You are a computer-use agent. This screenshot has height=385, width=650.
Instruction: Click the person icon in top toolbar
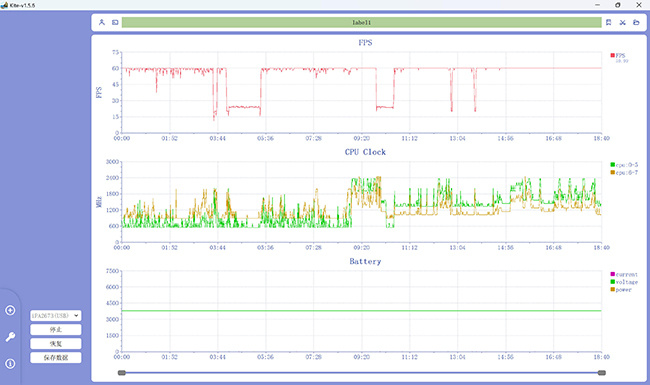point(102,22)
